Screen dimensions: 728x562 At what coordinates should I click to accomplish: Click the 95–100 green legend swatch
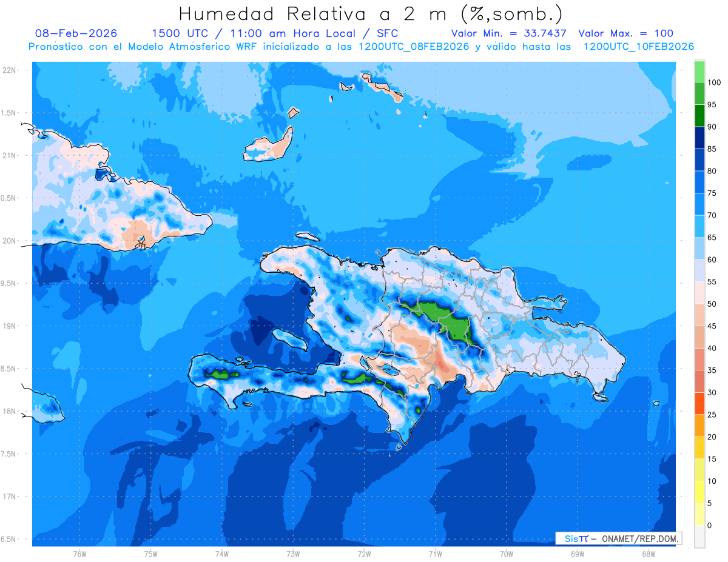point(699,94)
